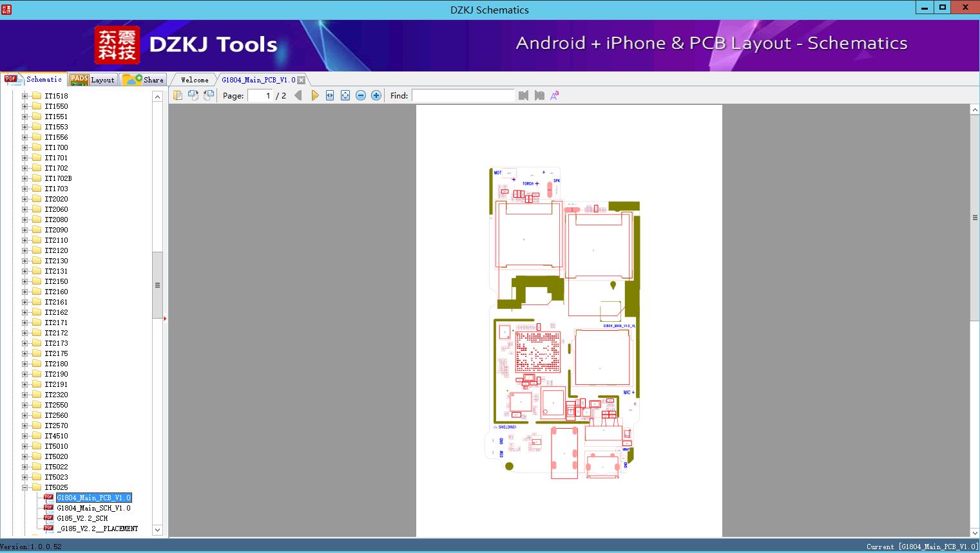This screenshot has width=980, height=553.
Task: Select the IT1550 folder
Action: (56, 106)
